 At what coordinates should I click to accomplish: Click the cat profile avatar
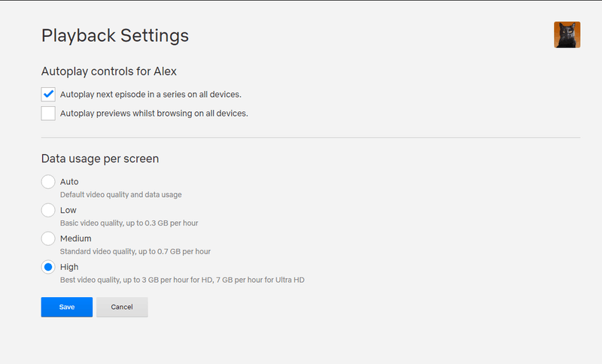567,35
